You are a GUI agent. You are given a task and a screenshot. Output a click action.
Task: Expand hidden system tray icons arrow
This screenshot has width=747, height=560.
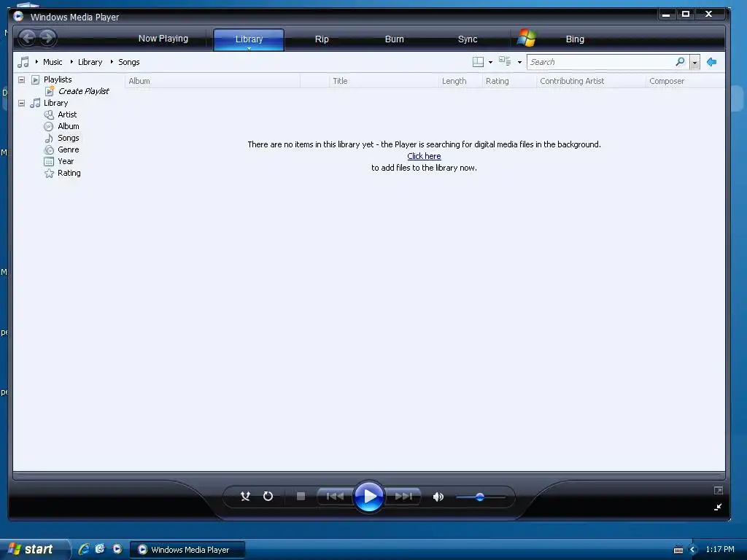pyautogui.click(x=693, y=550)
